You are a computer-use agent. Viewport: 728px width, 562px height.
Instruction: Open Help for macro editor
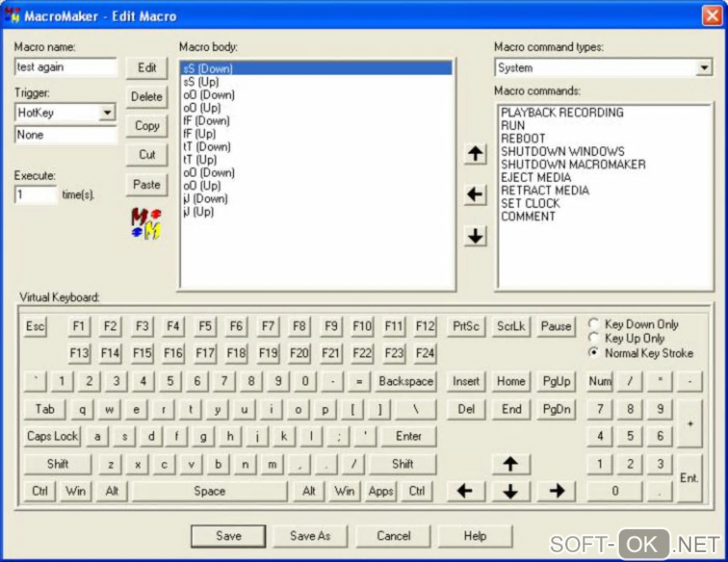coord(475,536)
